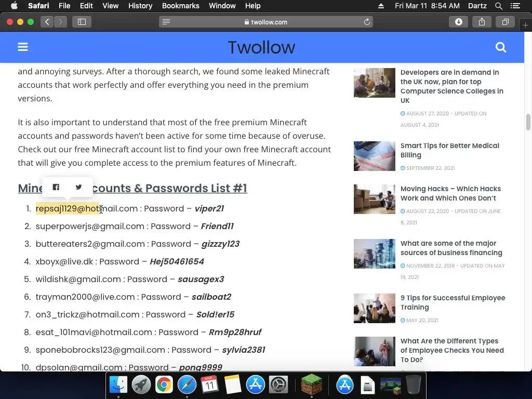Screen dimensions: 532x399
Task: Open App Store from the Dock
Action: [x=256, y=385]
